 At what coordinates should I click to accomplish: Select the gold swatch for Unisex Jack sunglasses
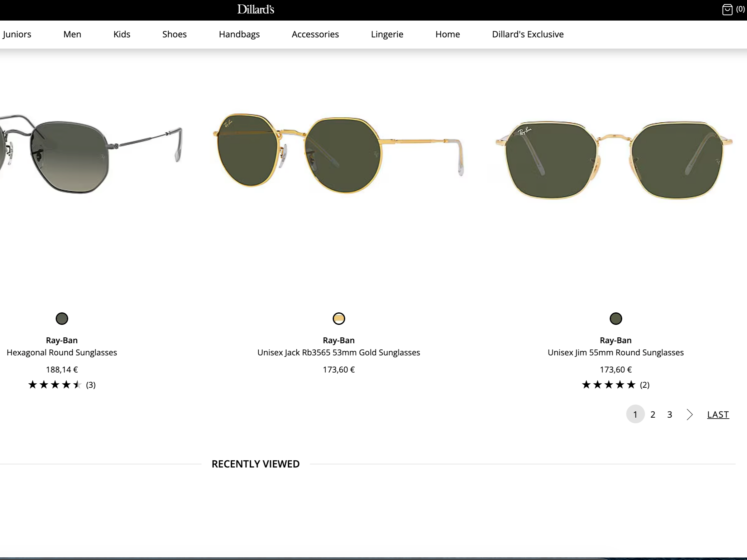tap(339, 319)
